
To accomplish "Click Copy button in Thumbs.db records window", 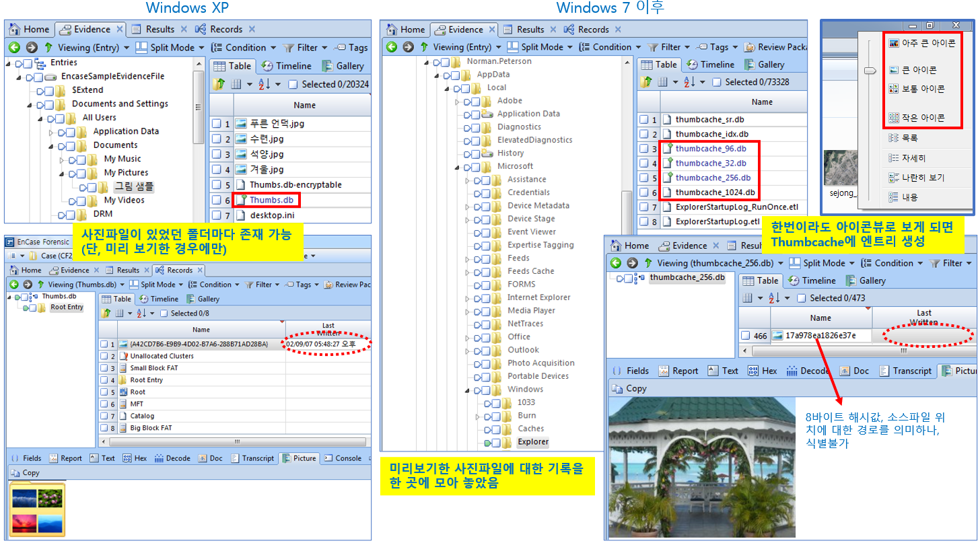I will pyautogui.click(x=26, y=473).
